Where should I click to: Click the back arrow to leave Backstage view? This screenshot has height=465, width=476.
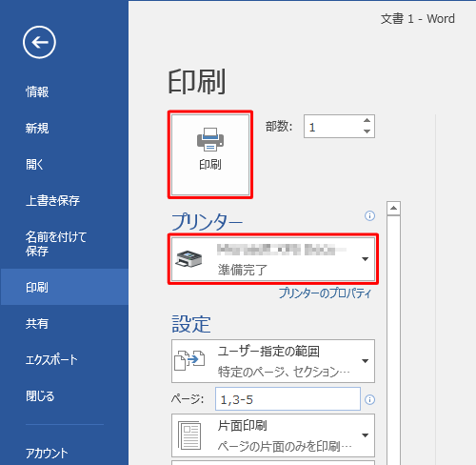tap(39, 42)
